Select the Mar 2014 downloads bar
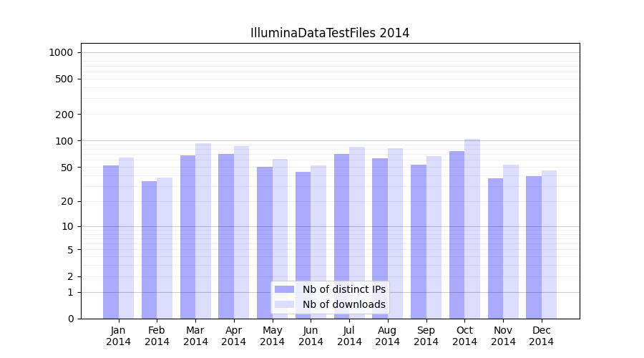This screenshot has width=644, height=358. (x=203, y=231)
